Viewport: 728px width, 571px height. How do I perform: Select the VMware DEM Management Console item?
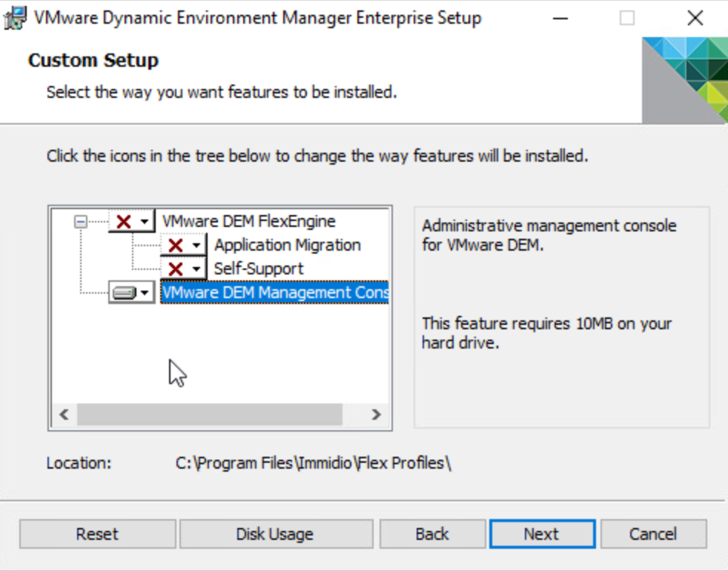pos(274,293)
